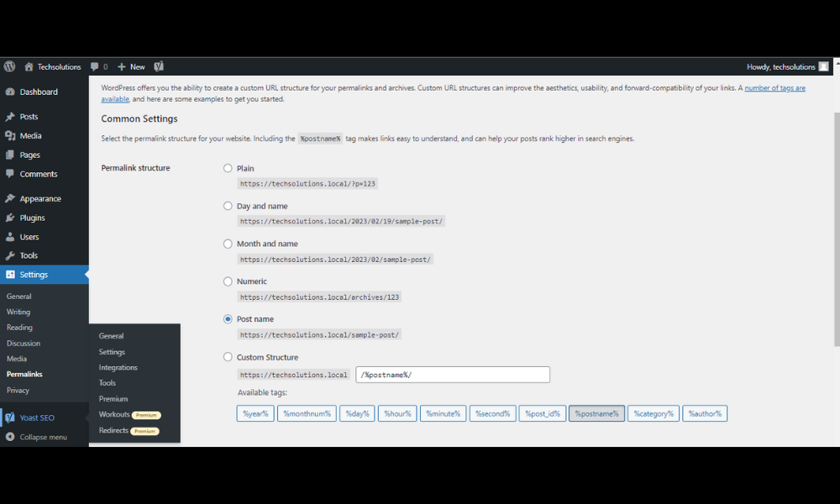
Task: Follow the number of tags are available link
Action: [774, 88]
